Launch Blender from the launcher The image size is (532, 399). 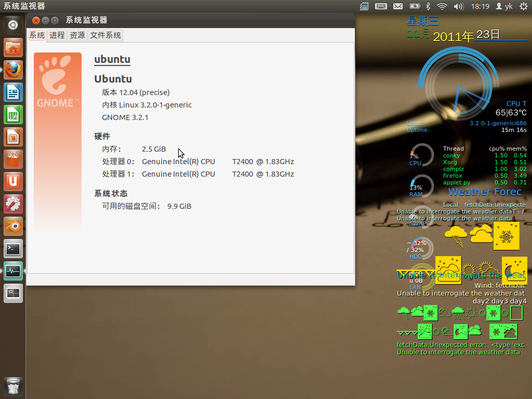coord(13,227)
